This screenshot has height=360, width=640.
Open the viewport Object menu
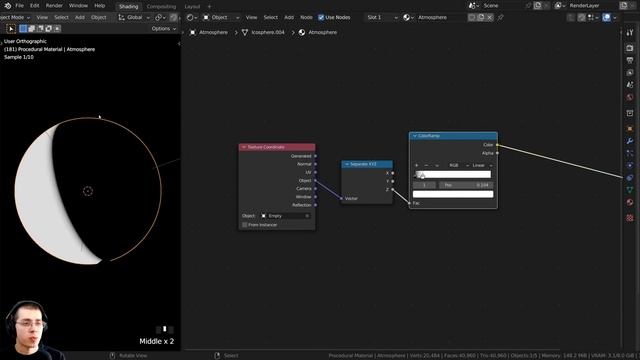(98, 18)
